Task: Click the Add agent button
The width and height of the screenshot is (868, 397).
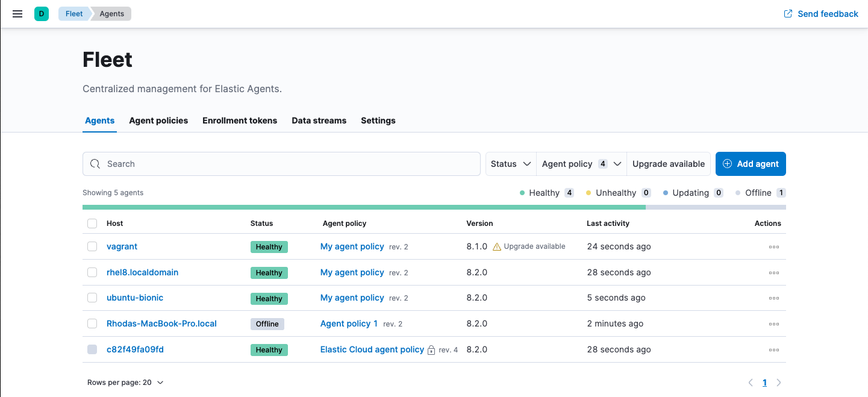Action: (x=751, y=164)
